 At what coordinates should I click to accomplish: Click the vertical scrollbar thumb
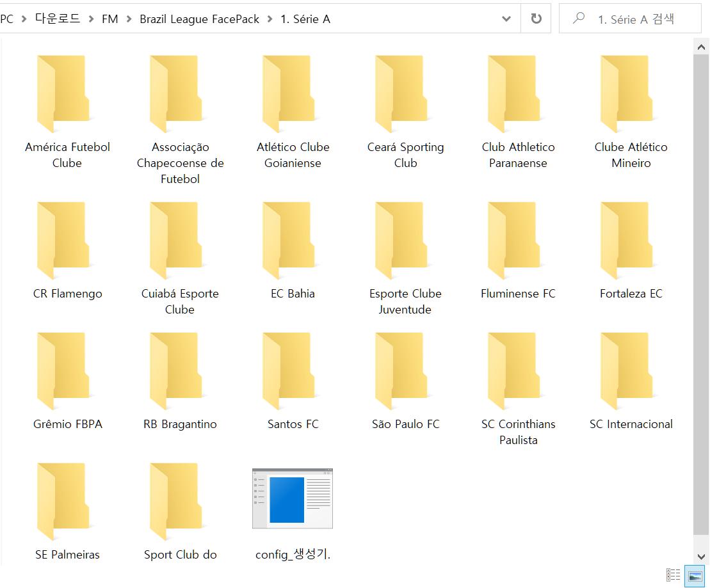click(x=701, y=294)
